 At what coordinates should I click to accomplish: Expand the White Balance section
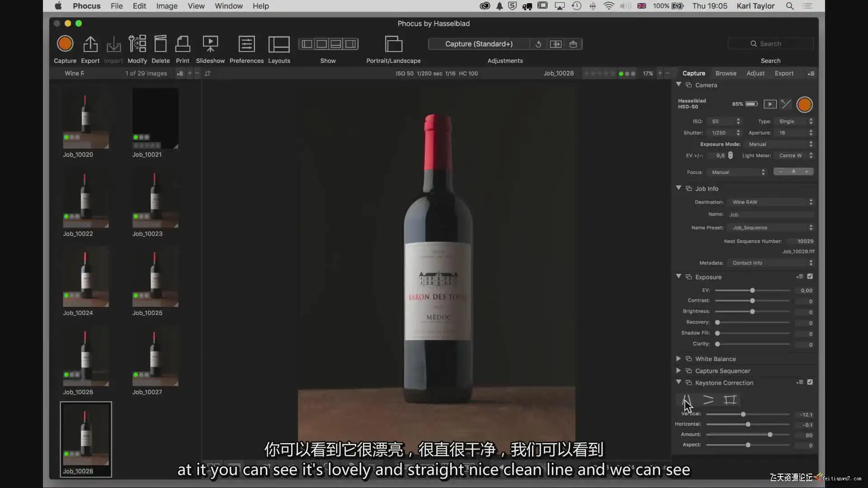(678, 359)
